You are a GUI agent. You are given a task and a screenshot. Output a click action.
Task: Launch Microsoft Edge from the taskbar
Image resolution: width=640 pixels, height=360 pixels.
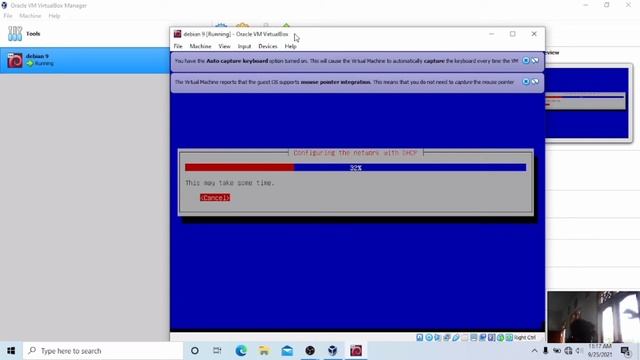click(241, 351)
